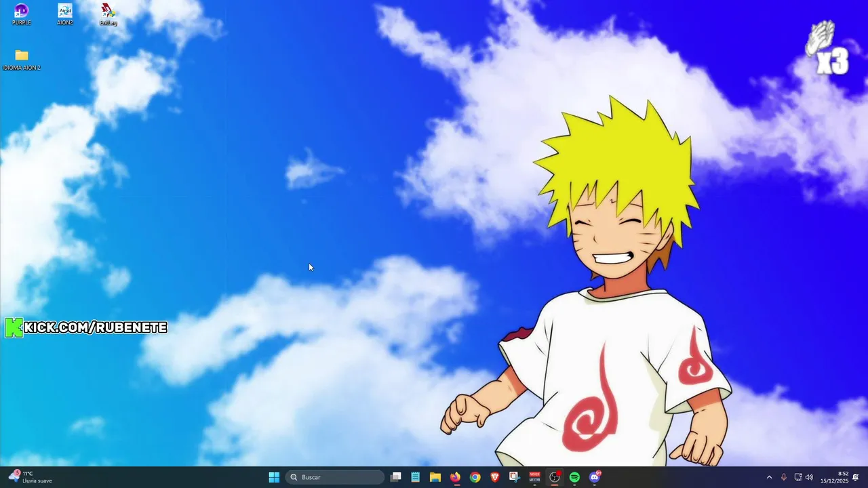Launch Brave browser from the taskbar
The width and height of the screenshot is (868, 488).
(x=495, y=477)
